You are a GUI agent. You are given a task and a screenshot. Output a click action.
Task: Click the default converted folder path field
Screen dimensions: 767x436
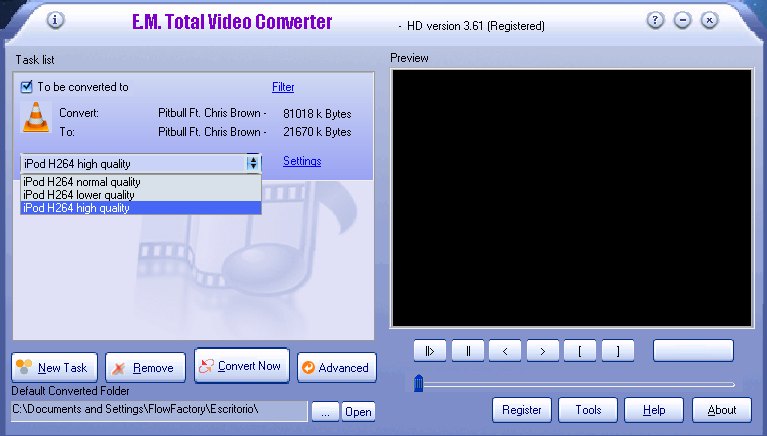click(159, 410)
